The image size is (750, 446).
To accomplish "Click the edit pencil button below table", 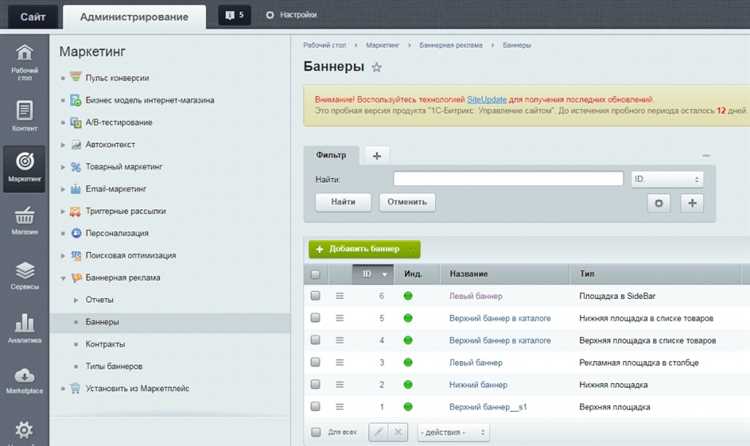I will (378, 433).
